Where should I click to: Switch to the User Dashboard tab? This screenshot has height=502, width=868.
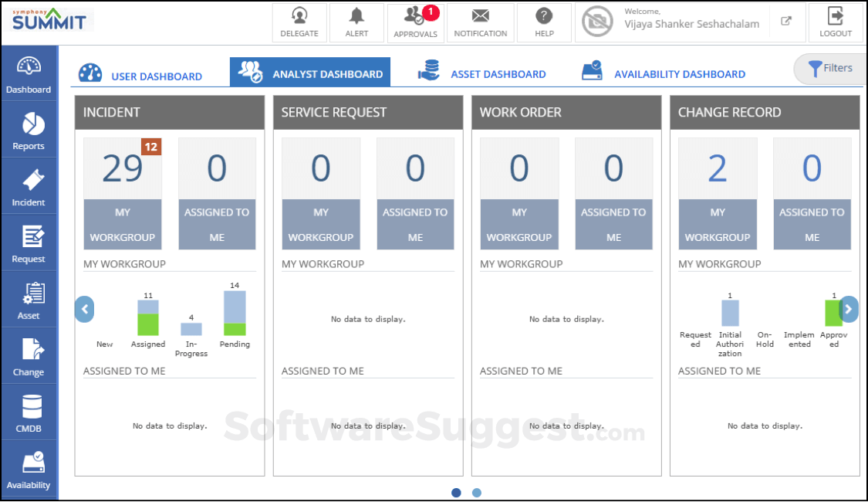(x=141, y=74)
